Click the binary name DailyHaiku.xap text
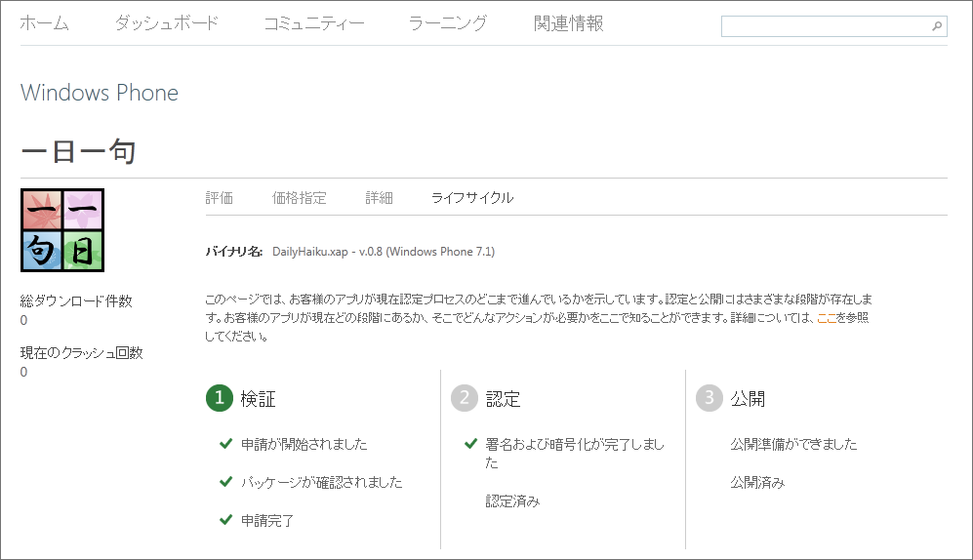973x560 pixels. tap(384, 252)
